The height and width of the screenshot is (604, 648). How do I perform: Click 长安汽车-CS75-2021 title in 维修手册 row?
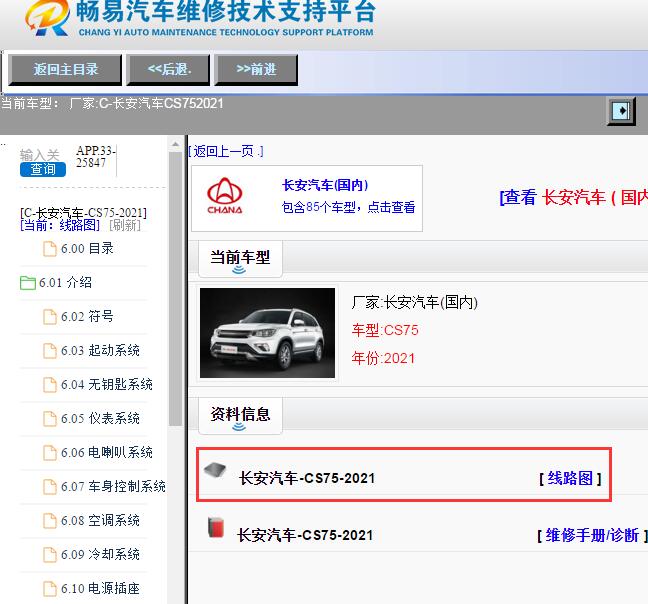305,535
